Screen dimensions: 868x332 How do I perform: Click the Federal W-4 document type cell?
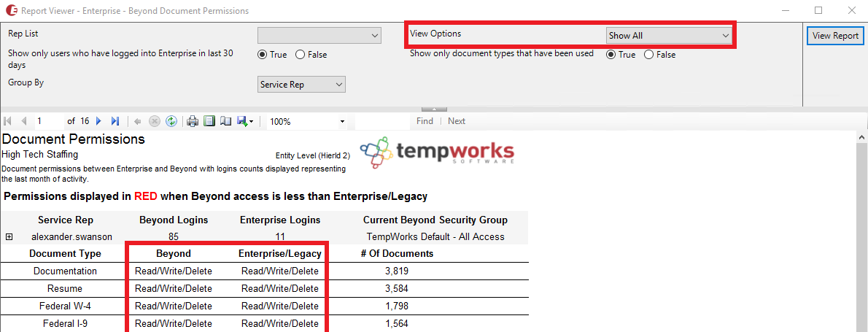click(65, 306)
